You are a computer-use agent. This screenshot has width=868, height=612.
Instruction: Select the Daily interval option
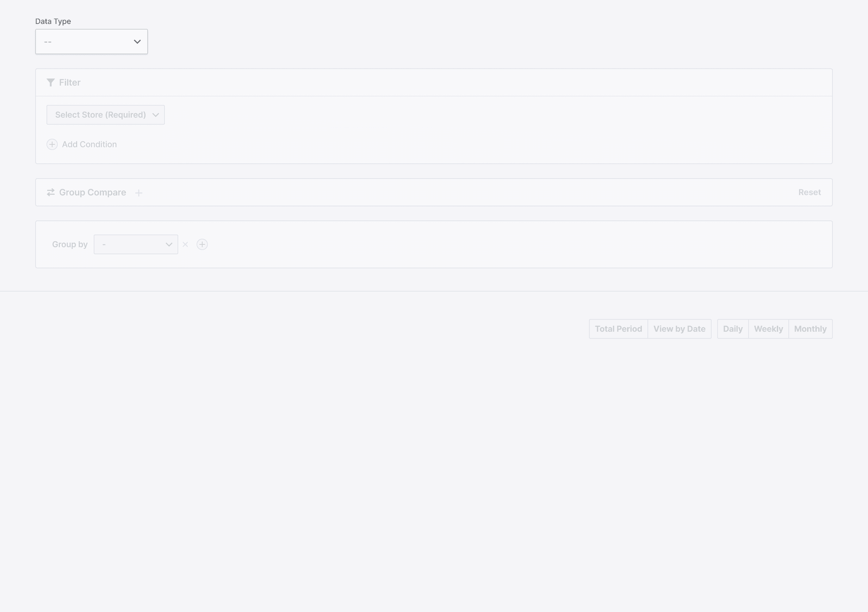732,329
